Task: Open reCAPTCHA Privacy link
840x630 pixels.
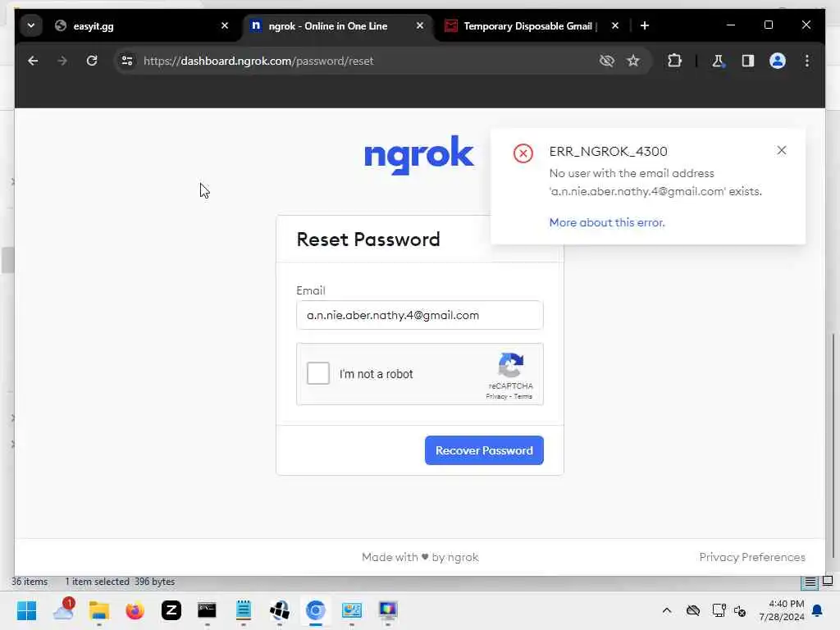Action: pyautogui.click(x=496, y=396)
